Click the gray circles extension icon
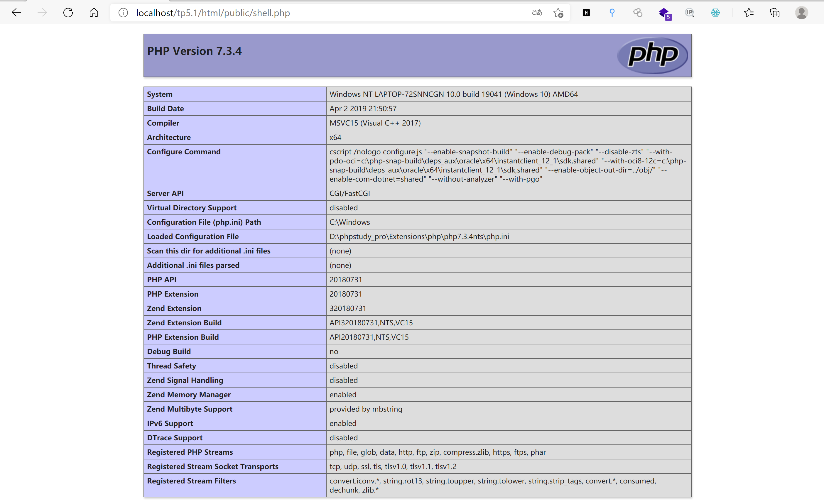Screen dimensions: 824x504 (x=638, y=13)
